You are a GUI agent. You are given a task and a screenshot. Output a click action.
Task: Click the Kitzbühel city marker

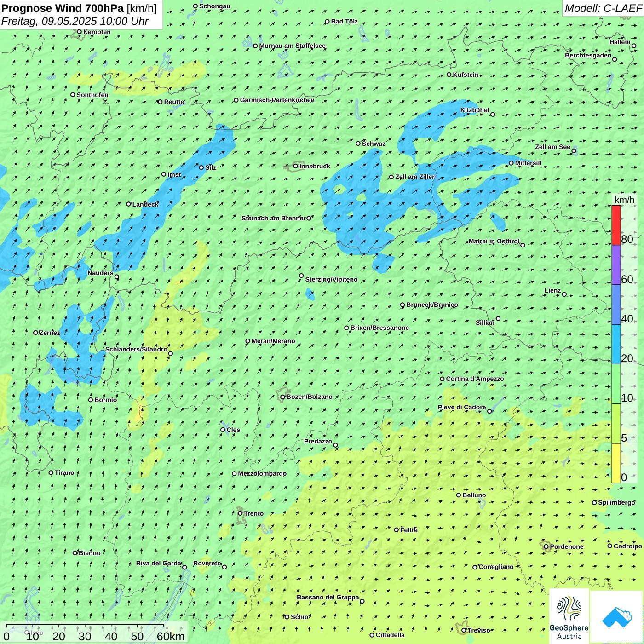click(493, 115)
